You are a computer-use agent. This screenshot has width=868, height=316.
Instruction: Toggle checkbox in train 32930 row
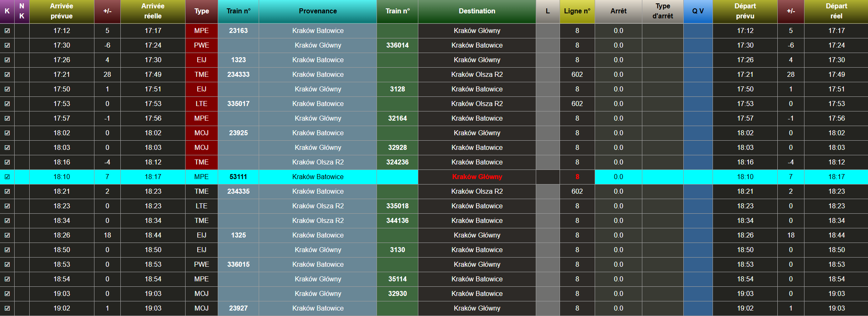coord(7,293)
